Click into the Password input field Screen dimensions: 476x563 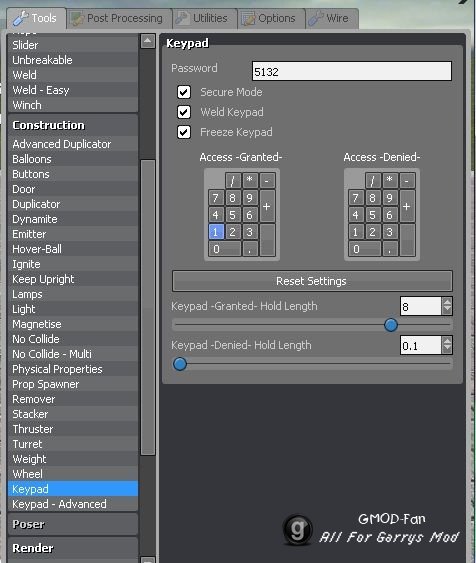click(x=352, y=71)
